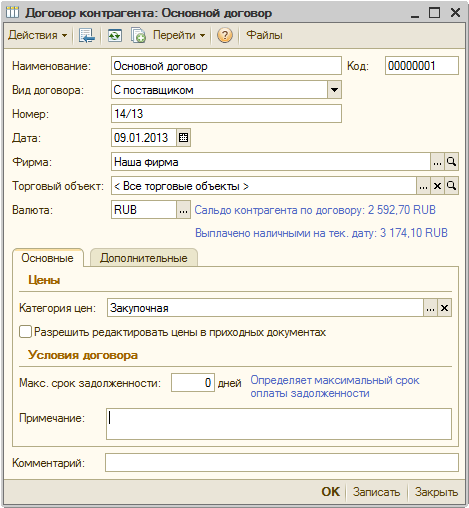Screen dimensions: 469x508
Task: Click the ellipsis button next to Валюта RUB
Action: [183, 210]
